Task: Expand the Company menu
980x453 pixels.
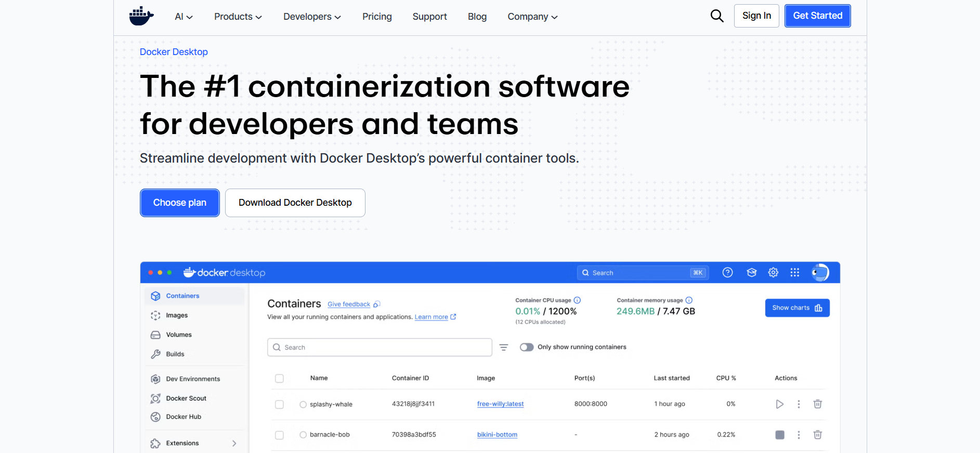Action: tap(533, 17)
